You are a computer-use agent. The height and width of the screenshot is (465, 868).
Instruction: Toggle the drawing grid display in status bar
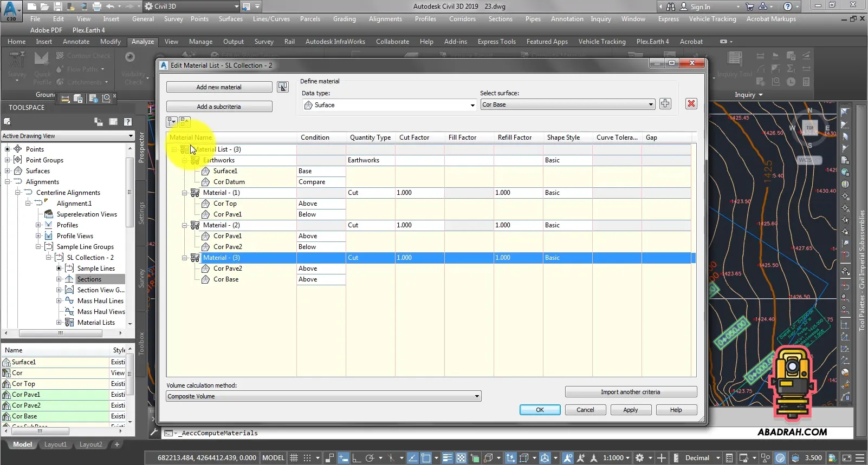[x=294, y=458]
